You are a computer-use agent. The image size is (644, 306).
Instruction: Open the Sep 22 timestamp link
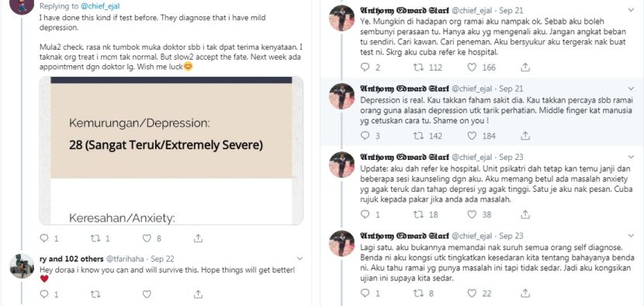tap(162, 259)
